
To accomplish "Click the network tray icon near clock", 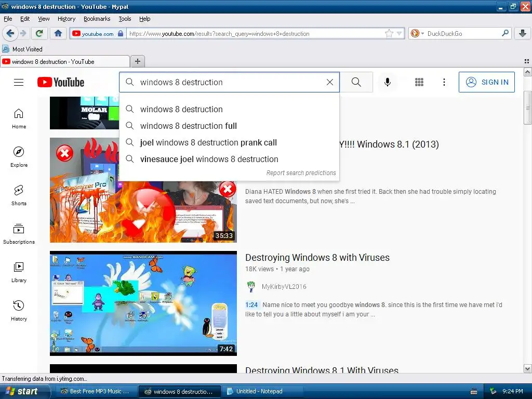I will 493,391.
